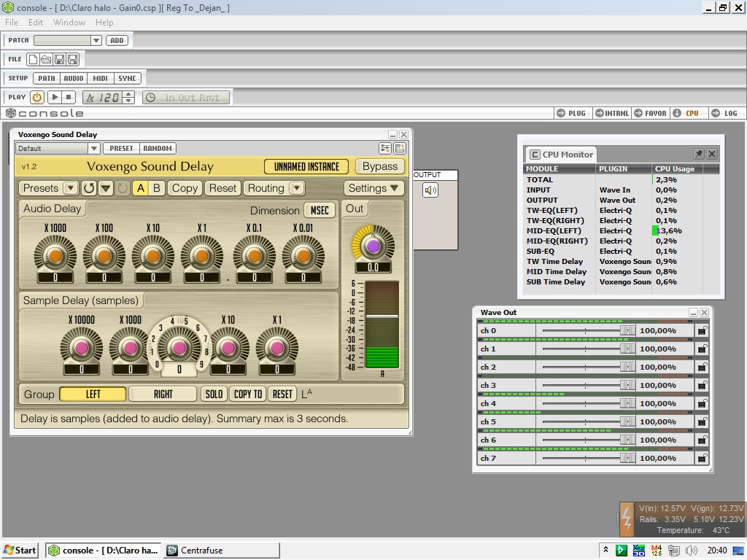Viewport: 747px width, 560px height.
Task: Click the Out gain knob
Action: pyautogui.click(x=373, y=246)
